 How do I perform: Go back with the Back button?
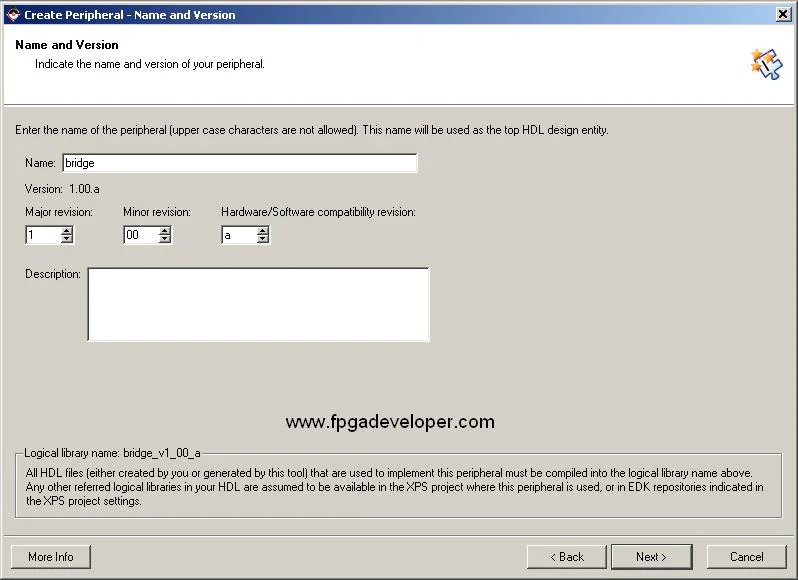[x=566, y=557]
